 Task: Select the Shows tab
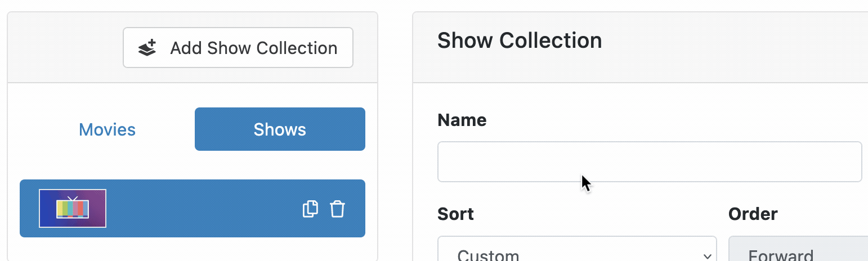(x=280, y=129)
